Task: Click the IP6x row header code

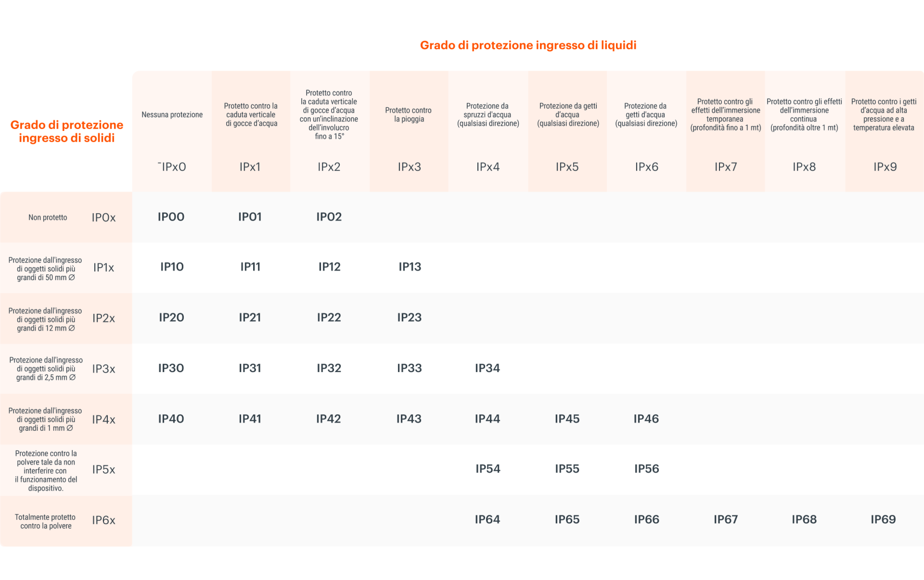Action: tap(104, 520)
